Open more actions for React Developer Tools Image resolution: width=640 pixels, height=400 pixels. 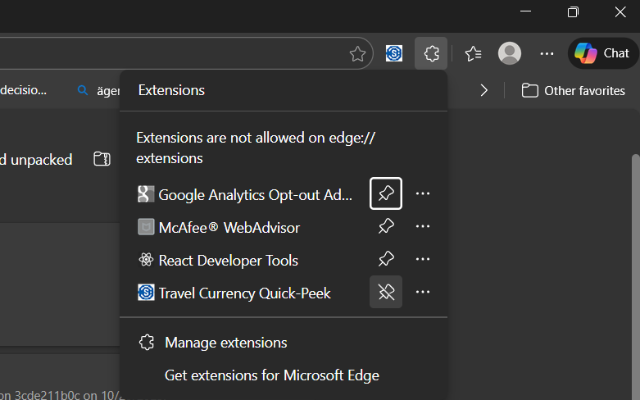click(x=423, y=260)
